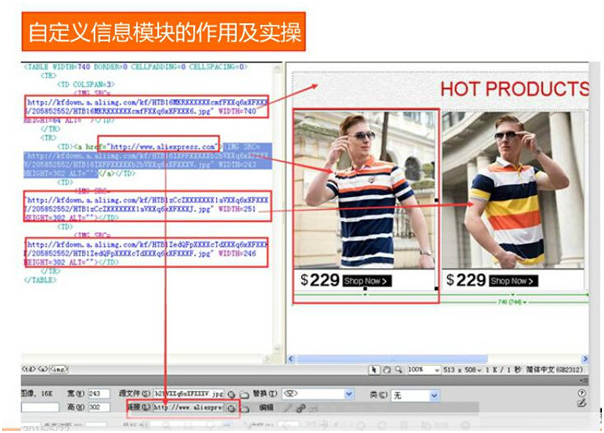Click the HOT PRODUCTS banner heading
Screen dimensions: 604x433
(515, 89)
